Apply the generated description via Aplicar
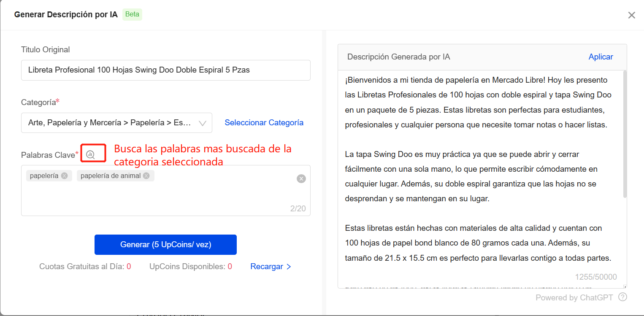 point(601,57)
